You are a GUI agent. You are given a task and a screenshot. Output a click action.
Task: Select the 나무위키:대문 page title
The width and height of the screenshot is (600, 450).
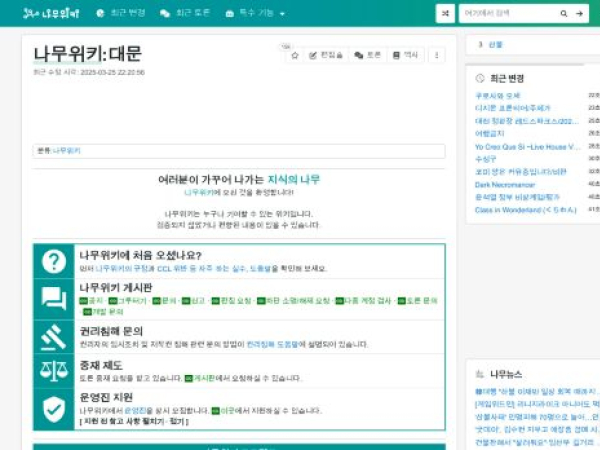[x=88, y=54]
